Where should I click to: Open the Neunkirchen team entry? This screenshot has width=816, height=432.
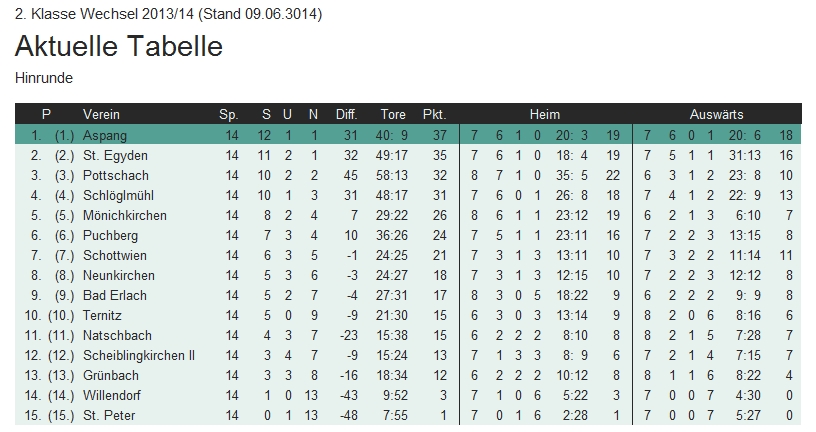coord(119,275)
